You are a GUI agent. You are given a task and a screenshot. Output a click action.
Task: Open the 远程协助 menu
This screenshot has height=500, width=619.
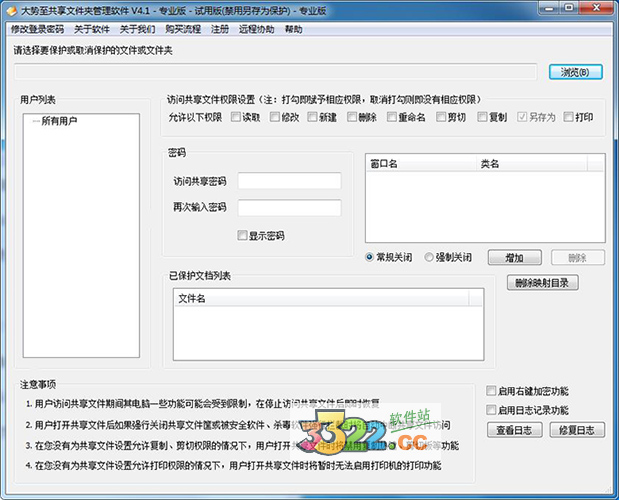tap(256, 29)
